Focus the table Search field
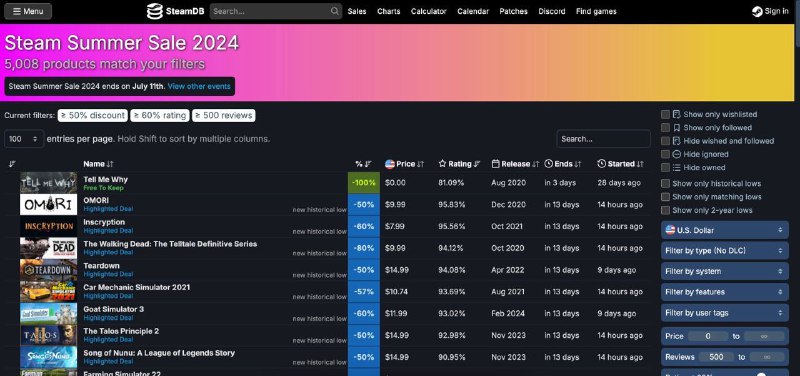800x376 pixels. point(603,139)
